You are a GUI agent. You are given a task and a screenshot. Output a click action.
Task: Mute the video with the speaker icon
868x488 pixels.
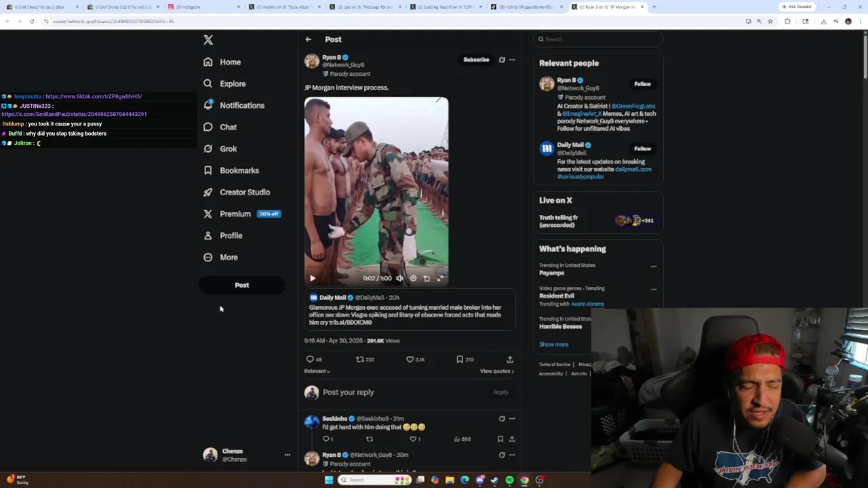[399, 278]
